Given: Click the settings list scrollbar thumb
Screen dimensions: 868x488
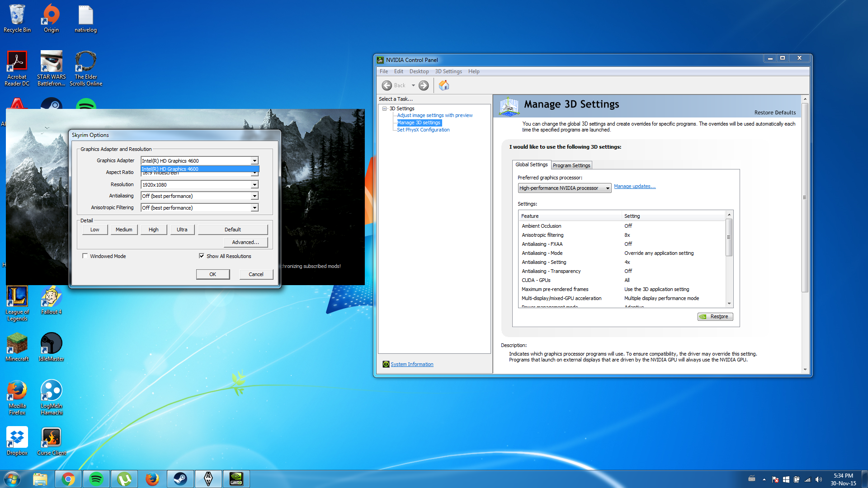Looking at the screenshot, I should [729, 238].
